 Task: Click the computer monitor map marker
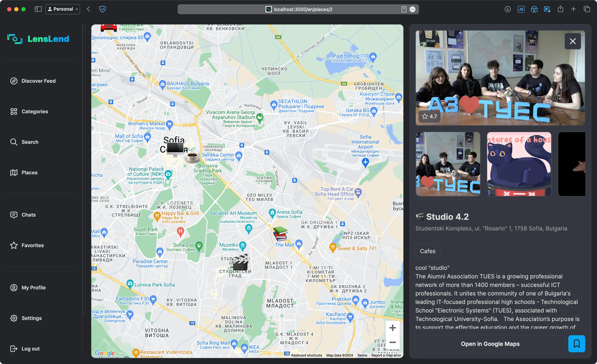coord(175,150)
